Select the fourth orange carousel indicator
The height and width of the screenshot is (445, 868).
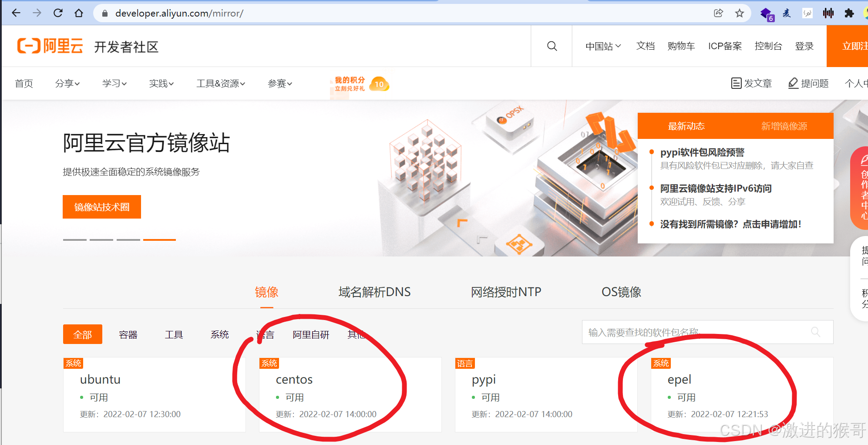tap(159, 240)
